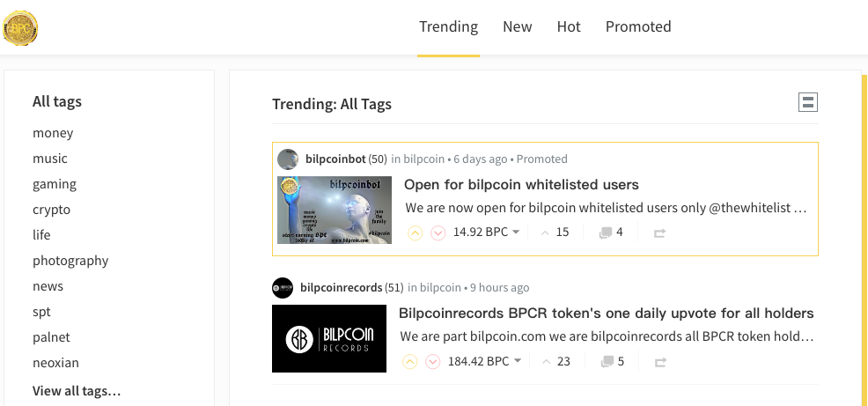The height and width of the screenshot is (406, 868).
Task: Downvote the Bilpcoinrecords BPCR token post
Action: (433, 362)
